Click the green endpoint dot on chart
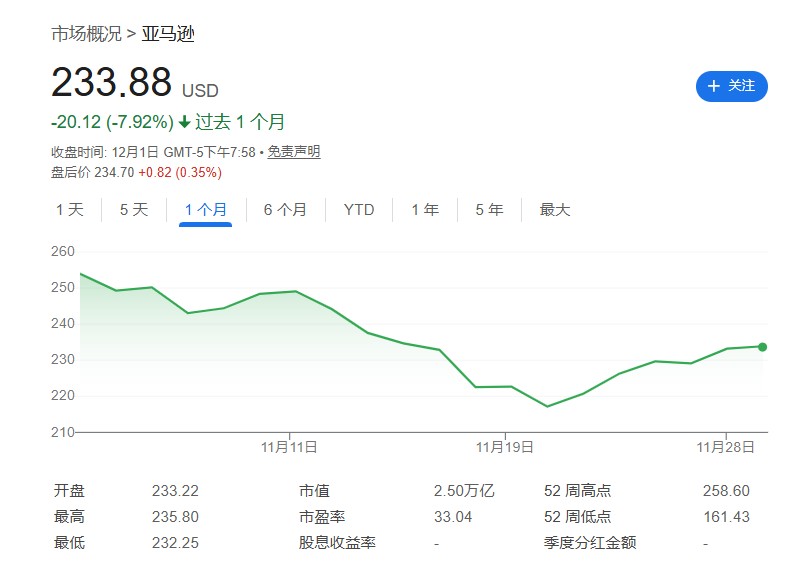The image size is (794, 567). point(763,347)
